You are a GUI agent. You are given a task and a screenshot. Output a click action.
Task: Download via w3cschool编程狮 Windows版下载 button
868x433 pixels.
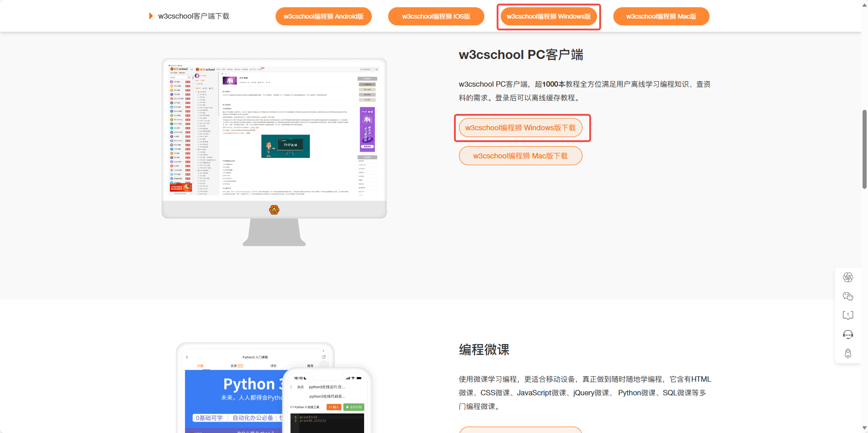click(520, 128)
